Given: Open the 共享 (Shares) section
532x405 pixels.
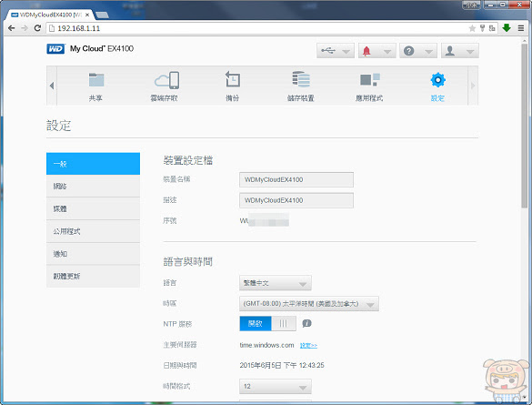Looking at the screenshot, I should pyautogui.click(x=96, y=86).
